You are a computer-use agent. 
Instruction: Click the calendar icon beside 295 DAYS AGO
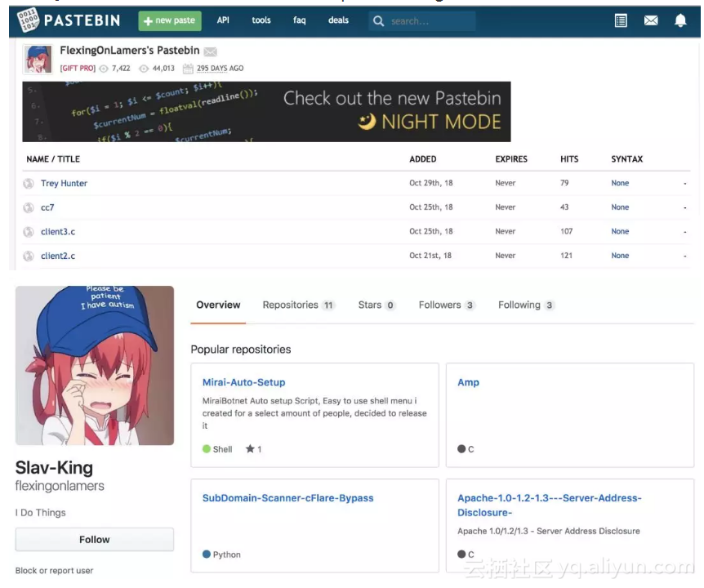188,69
